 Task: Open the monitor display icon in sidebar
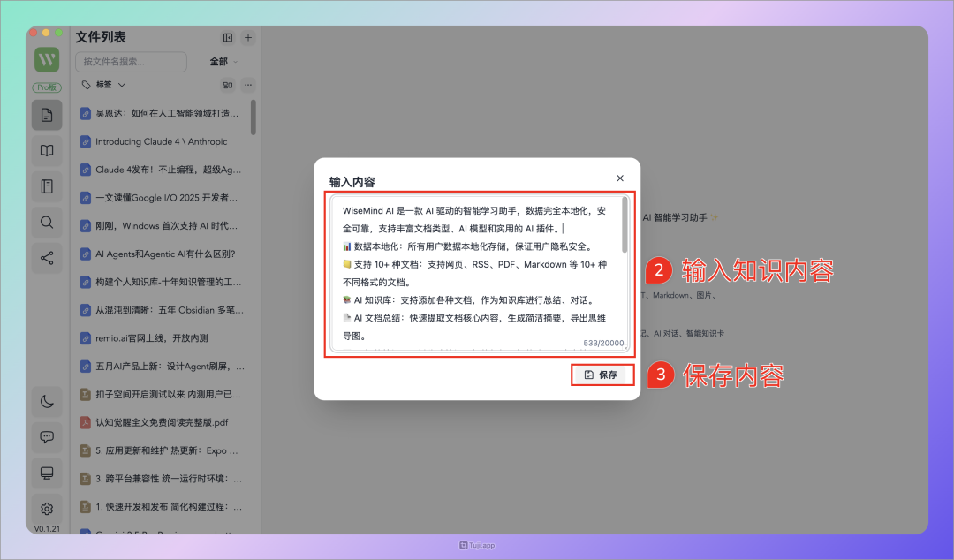pos(47,473)
